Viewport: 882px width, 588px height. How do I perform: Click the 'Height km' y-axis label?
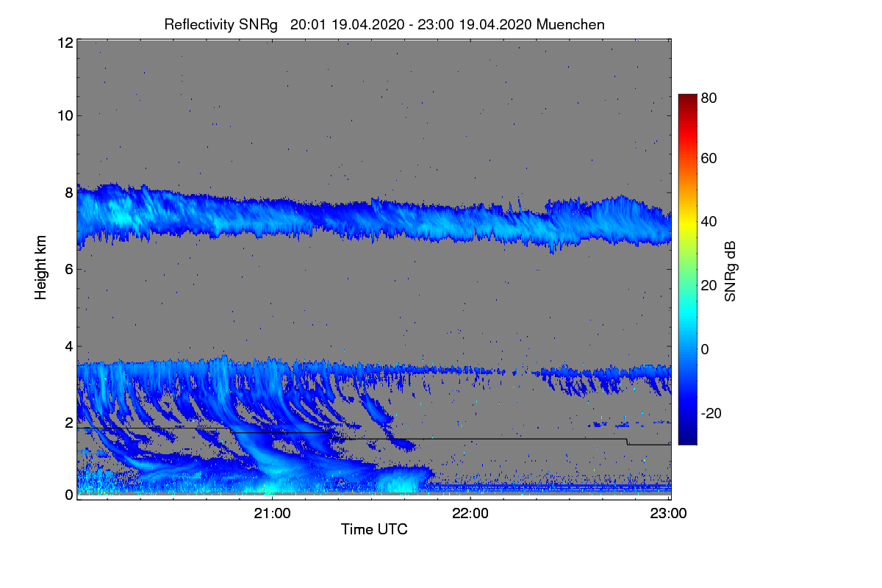(40, 266)
